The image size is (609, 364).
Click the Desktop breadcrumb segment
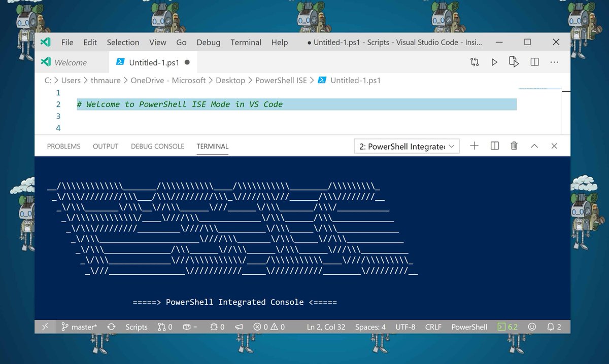(230, 80)
